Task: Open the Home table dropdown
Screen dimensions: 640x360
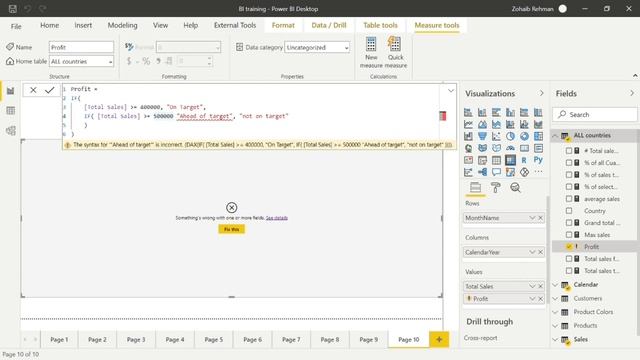Action: tap(110, 62)
